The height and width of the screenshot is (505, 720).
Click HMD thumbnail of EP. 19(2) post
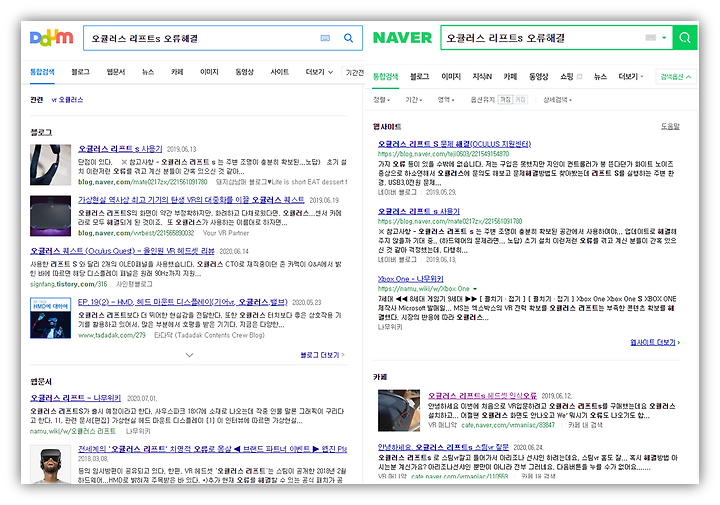[x=51, y=318]
